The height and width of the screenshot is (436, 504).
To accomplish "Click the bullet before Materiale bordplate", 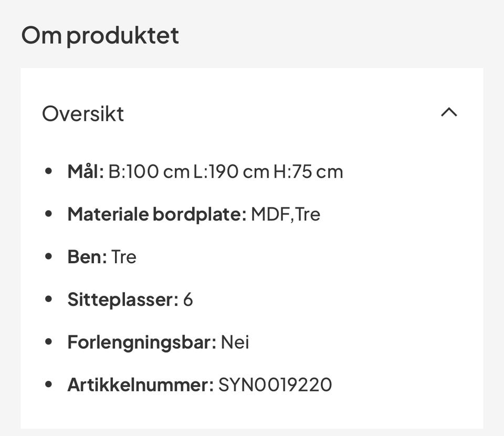I will [49, 214].
